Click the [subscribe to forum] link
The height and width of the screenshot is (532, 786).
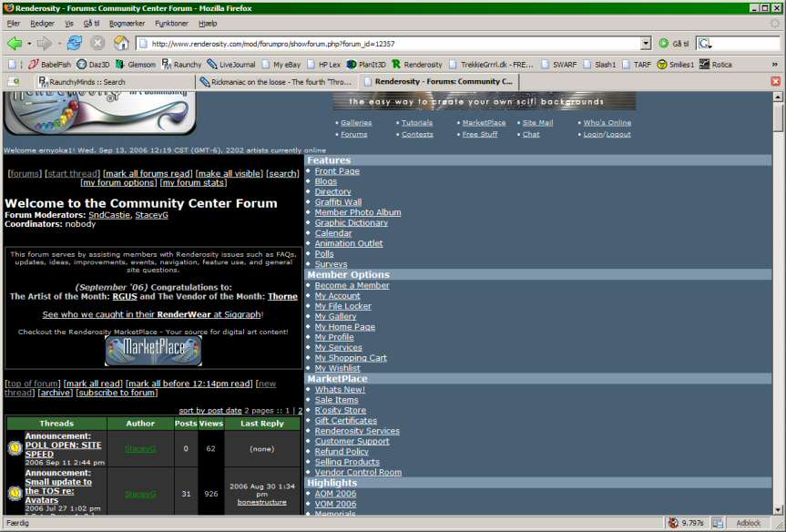point(117,392)
